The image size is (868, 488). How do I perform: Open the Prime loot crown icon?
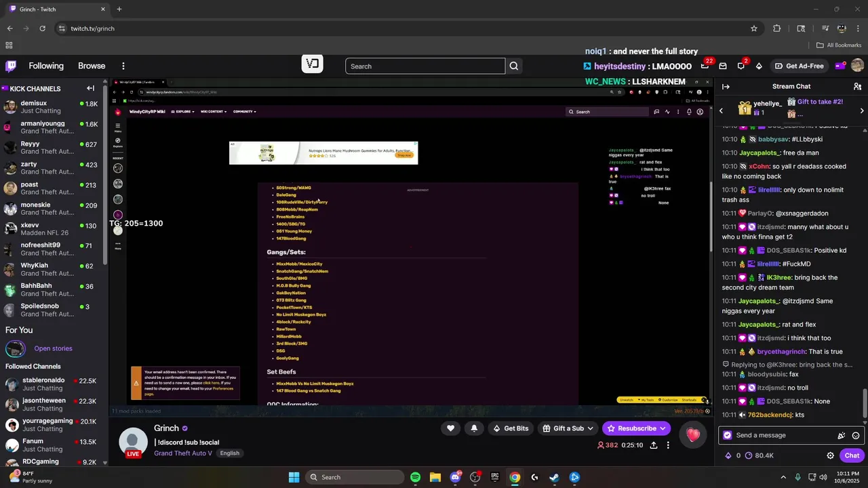(x=705, y=66)
